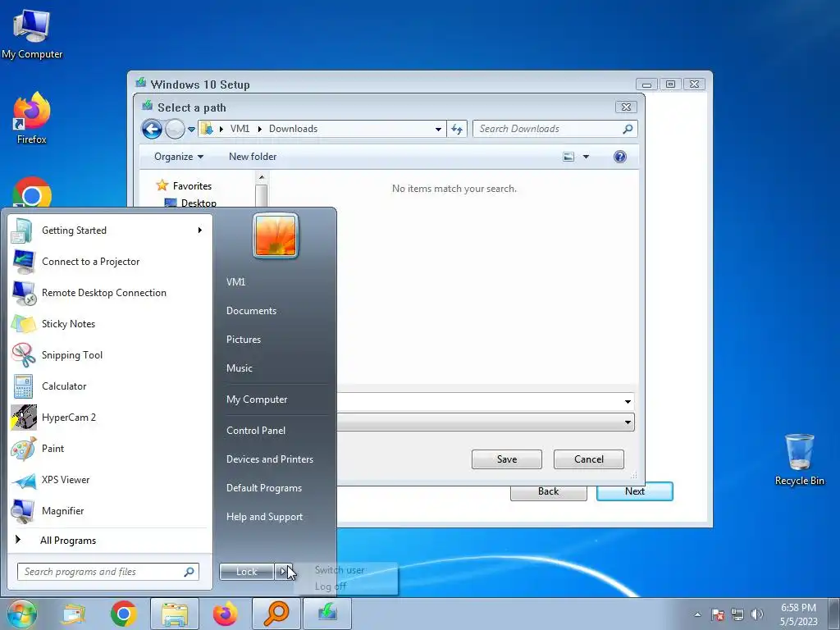This screenshot has width=840, height=630.
Task: Launch Connect to a Projector
Action: tap(90, 262)
